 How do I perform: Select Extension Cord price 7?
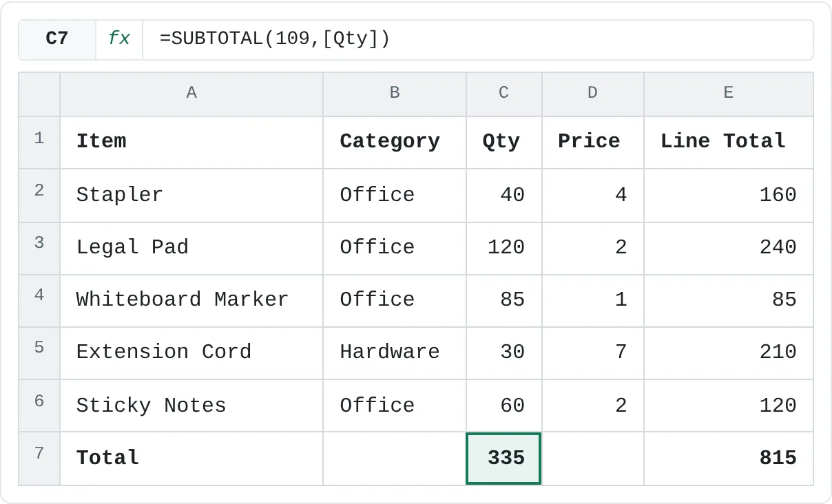[x=593, y=353]
